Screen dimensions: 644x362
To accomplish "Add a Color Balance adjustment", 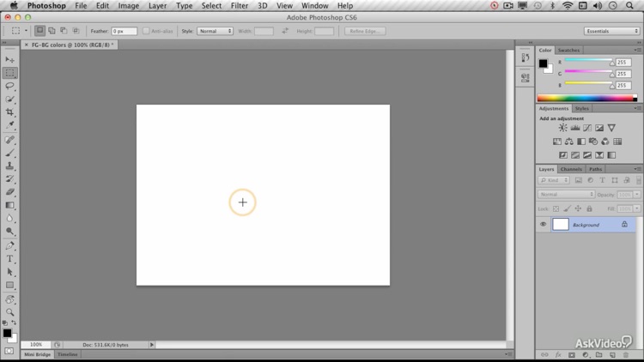I will (568, 142).
